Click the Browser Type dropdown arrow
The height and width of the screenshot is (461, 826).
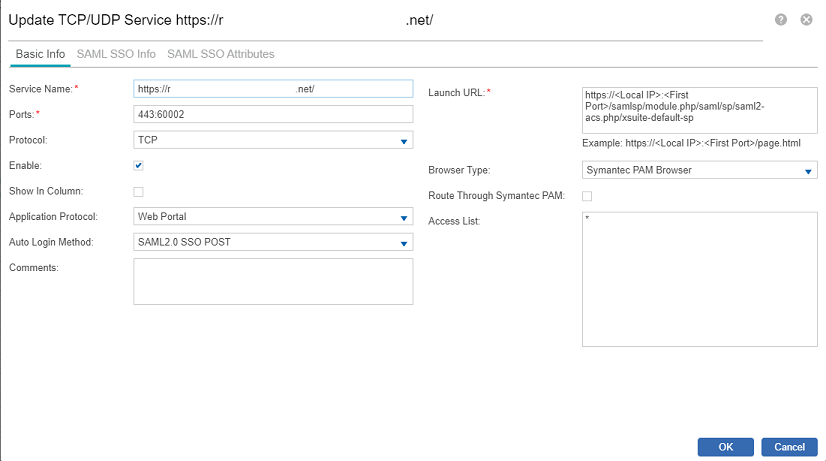809,172
